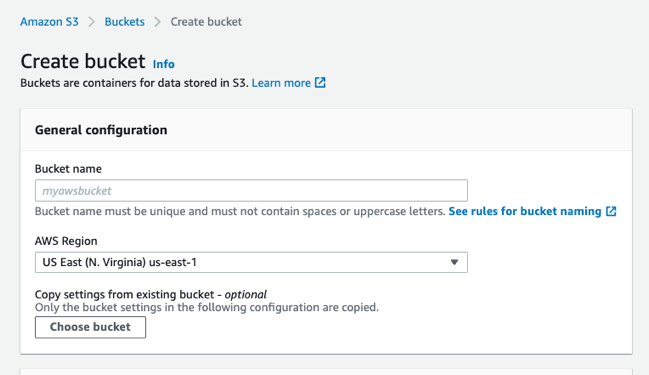Click the Copy settings from existing bucket label
The height and width of the screenshot is (375, 649).
pyautogui.click(x=151, y=294)
